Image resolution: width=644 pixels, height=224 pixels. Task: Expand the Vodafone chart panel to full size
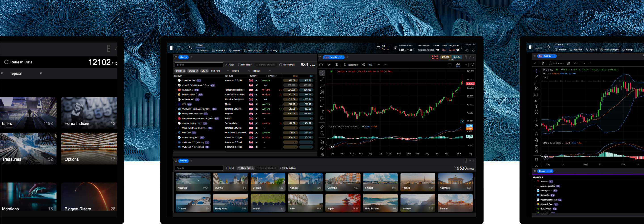tap(469, 57)
